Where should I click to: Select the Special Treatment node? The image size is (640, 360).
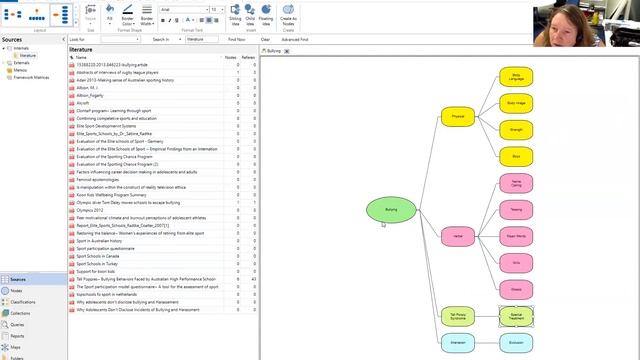click(516, 316)
